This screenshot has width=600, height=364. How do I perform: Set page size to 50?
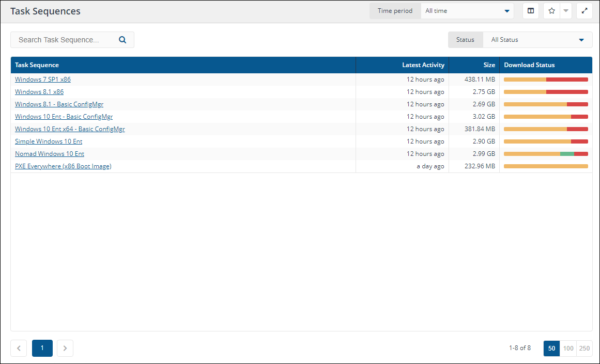pos(551,349)
